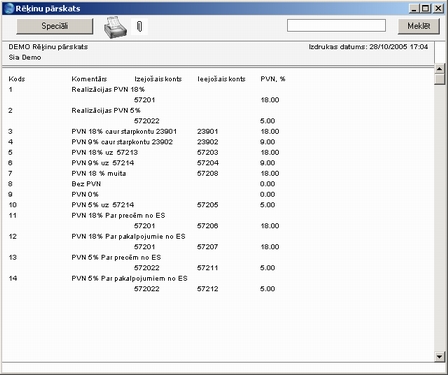Click the printer icon in the toolbar
This screenshot has height=375, width=448.
coord(115,27)
